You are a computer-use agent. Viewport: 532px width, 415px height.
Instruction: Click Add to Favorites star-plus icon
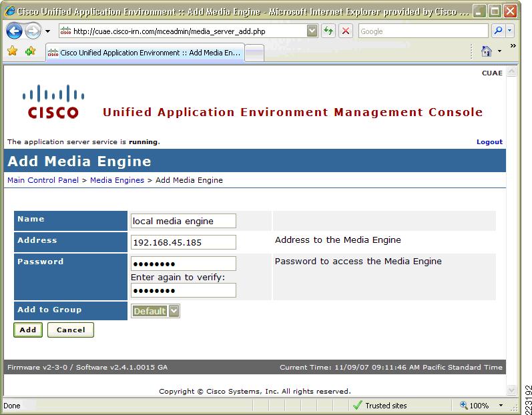click(x=30, y=51)
